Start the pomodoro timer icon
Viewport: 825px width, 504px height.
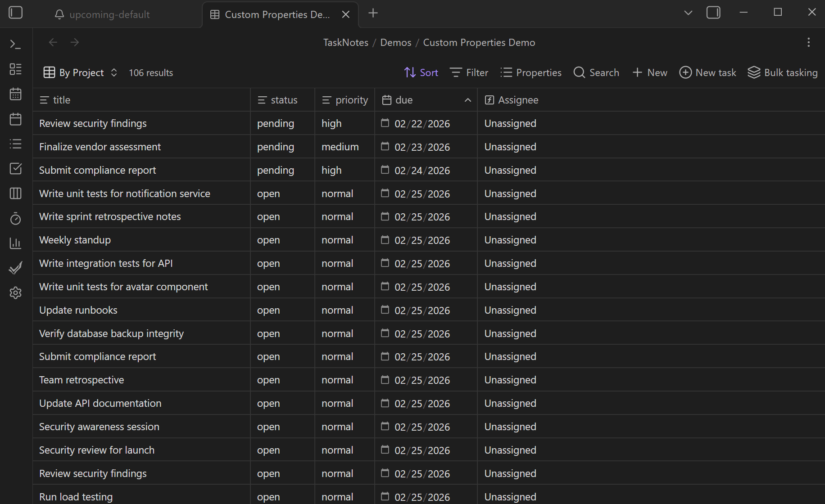click(15, 218)
